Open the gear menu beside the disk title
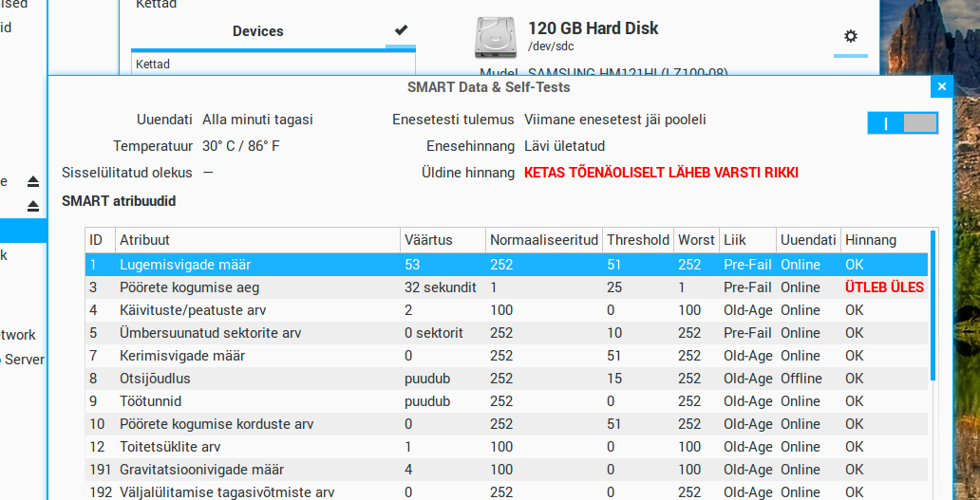 [850, 37]
